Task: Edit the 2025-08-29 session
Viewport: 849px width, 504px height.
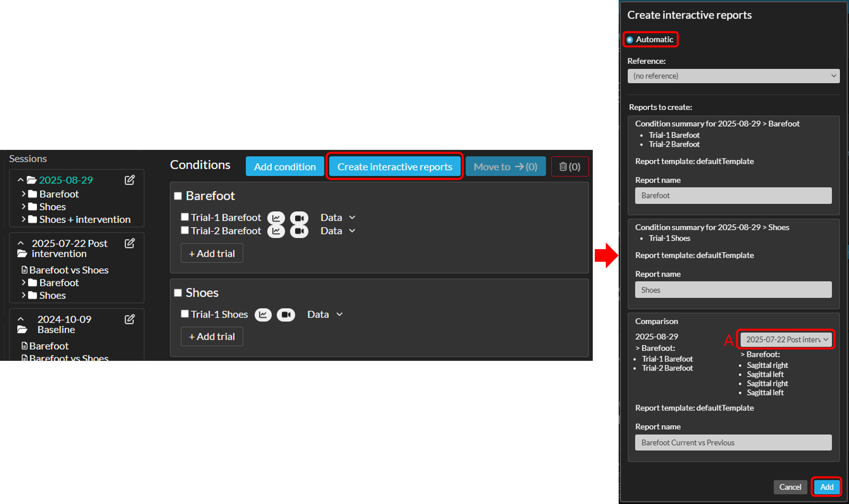Action: [x=129, y=180]
